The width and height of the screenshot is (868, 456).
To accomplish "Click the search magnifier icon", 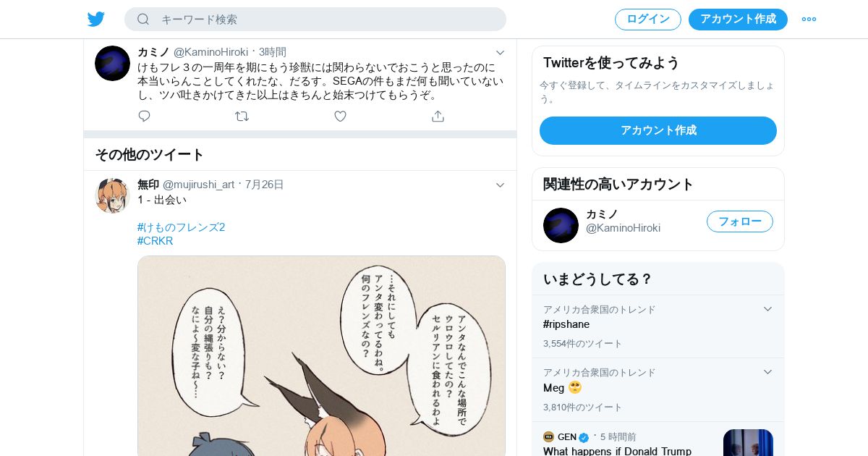I will pos(143,19).
